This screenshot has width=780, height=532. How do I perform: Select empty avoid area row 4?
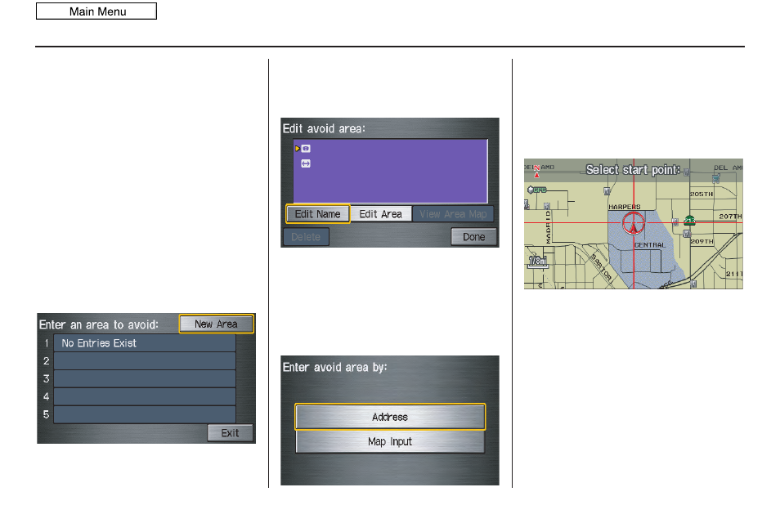pos(144,397)
